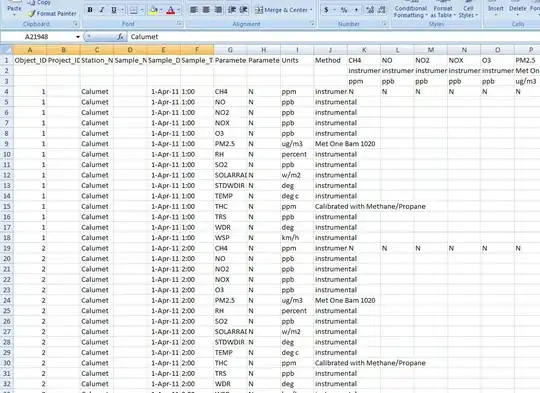Toggle bold formatting in Font group
This screenshot has width=540, height=393.
point(90,10)
